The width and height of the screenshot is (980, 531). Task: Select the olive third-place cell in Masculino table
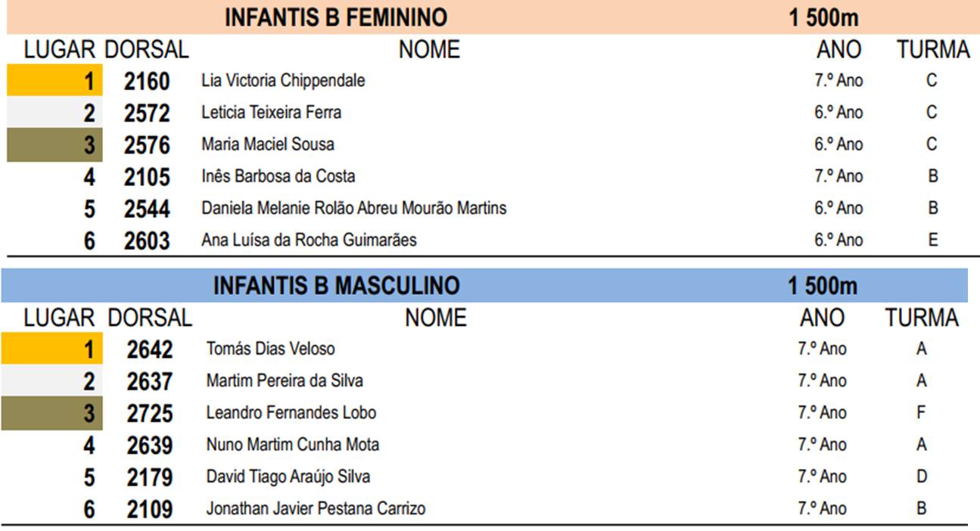[x=51, y=414]
